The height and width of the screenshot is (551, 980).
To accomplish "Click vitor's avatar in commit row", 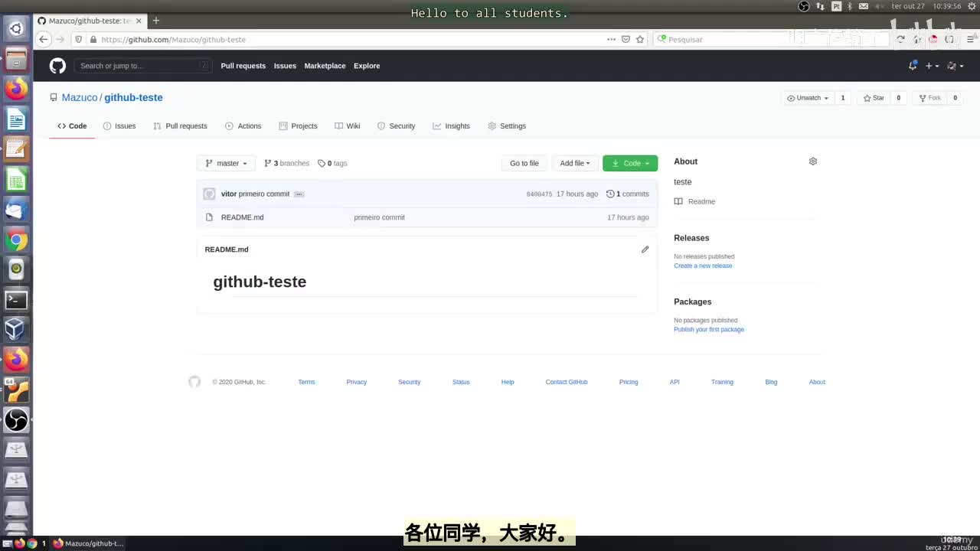I will click(209, 194).
